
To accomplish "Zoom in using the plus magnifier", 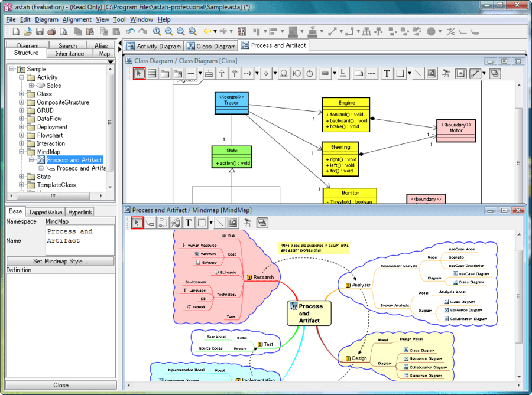I will [x=168, y=31].
